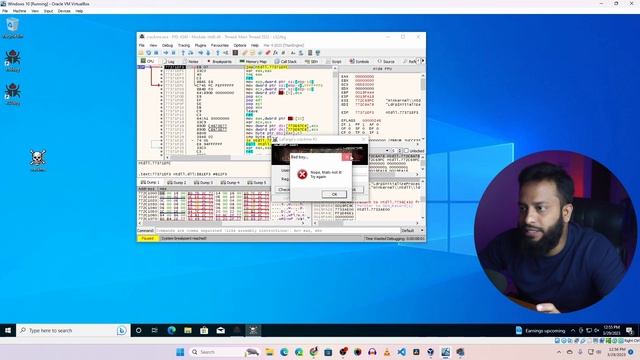Click the last icon in x32dbg toolbar
This screenshot has width=640, height=360.
coord(318,53)
